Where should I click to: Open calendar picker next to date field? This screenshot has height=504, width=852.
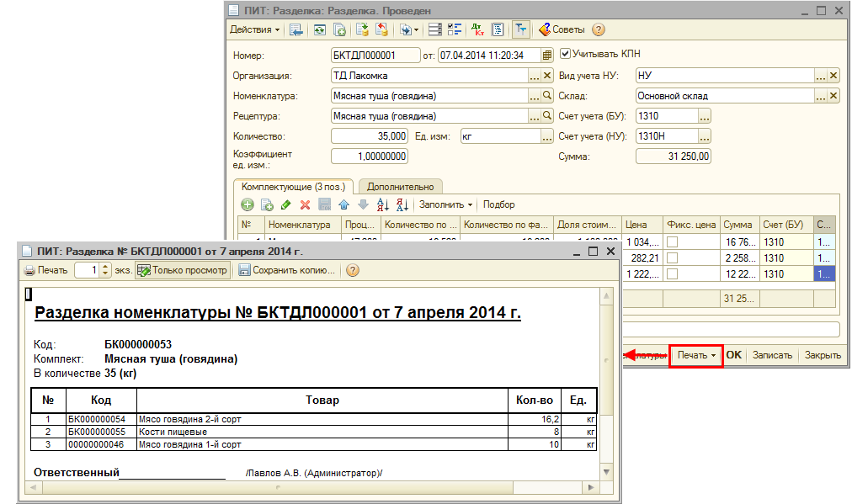tap(547, 56)
